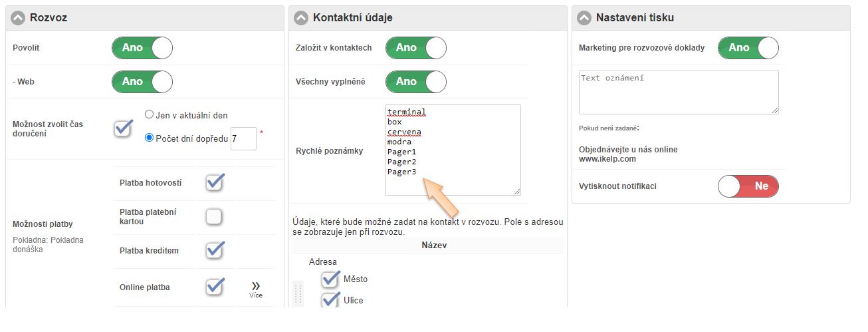Image resolution: width=868 pixels, height=332 pixels.
Task: Uncheck Platba kreditem checkbox
Action: pos(214,250)
